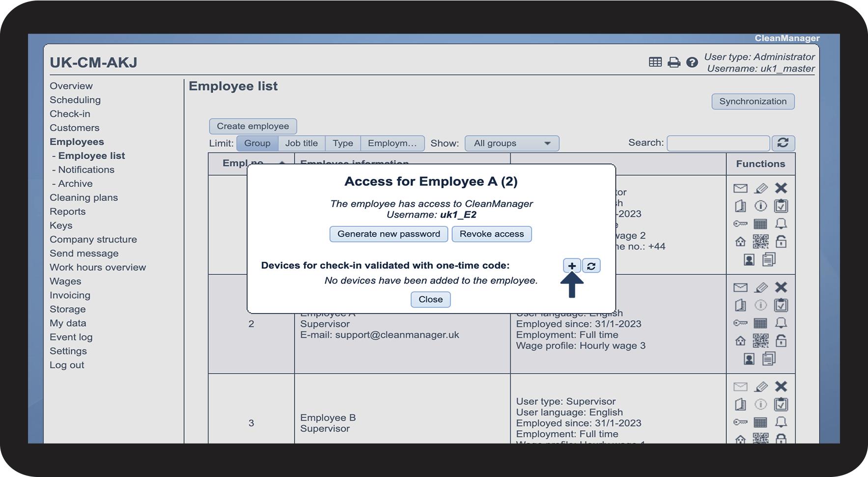Image resolution: width=868 pixels, height=477 pixels.
Task: Open the key icon in Employee A row 2
Action: point(740,323)
